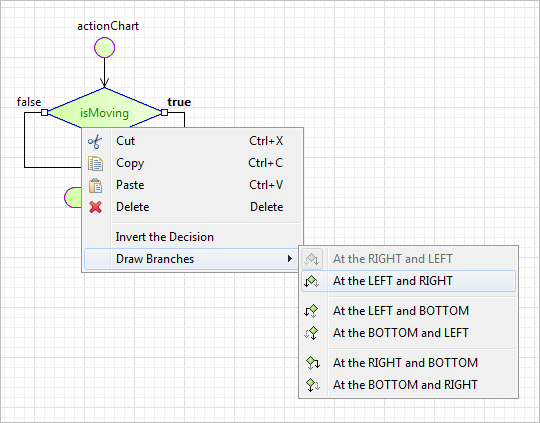Click the Copy pages icon
This screenshot has height=423, width=540.
[95, 163]
